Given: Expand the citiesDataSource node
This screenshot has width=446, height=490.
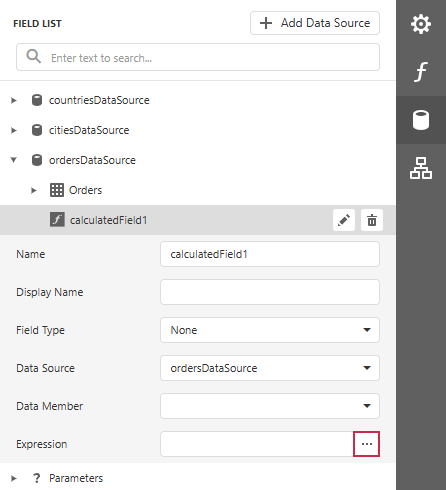Looking at the screenshot, I should click(13, 130).
